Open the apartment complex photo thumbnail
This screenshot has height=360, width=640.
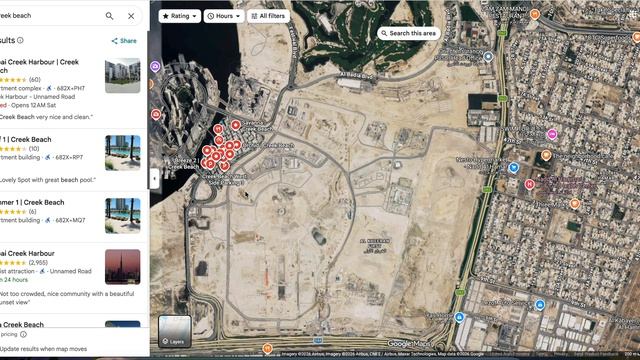click(x=122, y=76)
